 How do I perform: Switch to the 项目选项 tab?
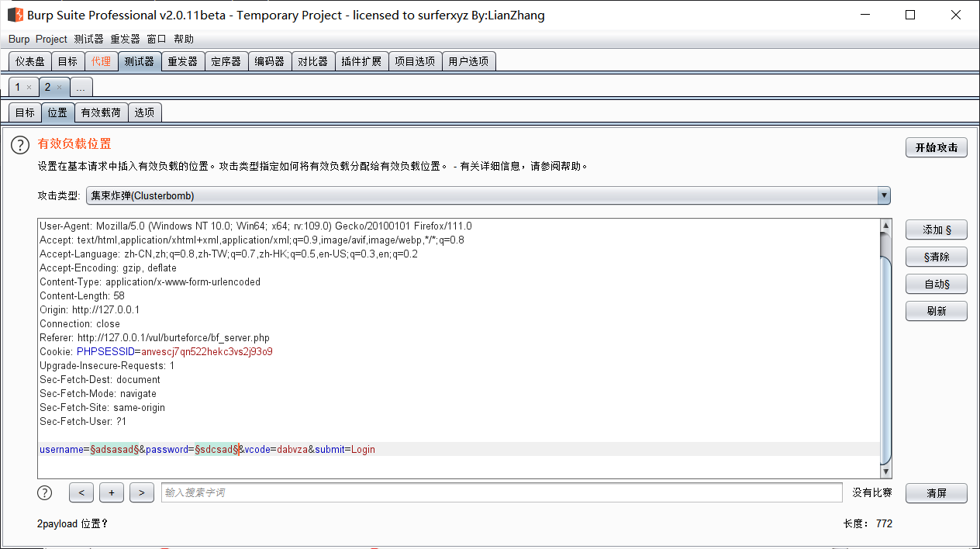(x=415, y=61)
